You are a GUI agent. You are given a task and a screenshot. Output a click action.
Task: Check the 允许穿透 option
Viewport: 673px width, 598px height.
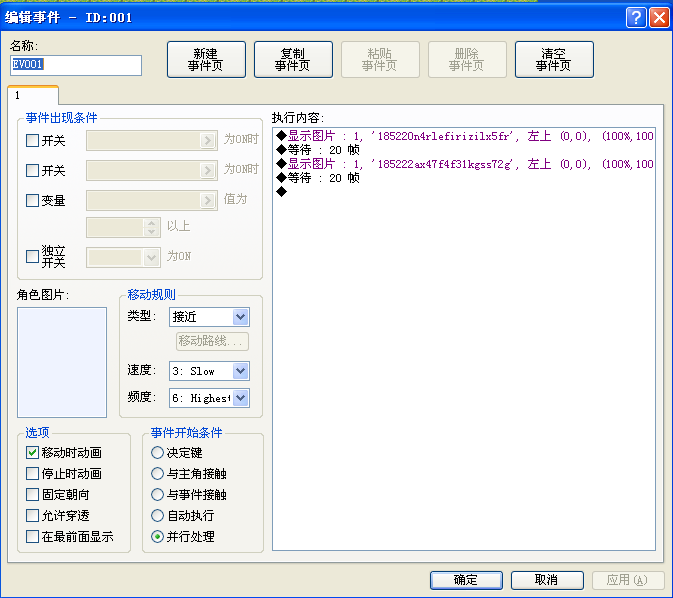[32, 515]
